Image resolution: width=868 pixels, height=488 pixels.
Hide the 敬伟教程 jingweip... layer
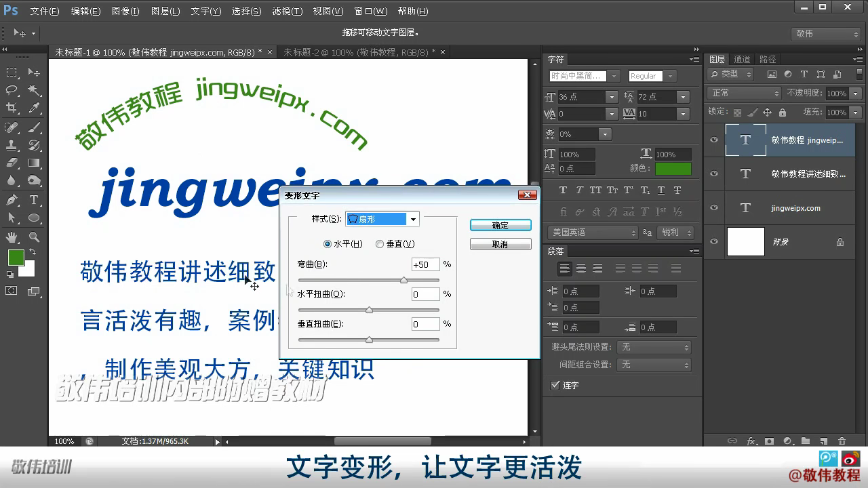coord(714,140)
